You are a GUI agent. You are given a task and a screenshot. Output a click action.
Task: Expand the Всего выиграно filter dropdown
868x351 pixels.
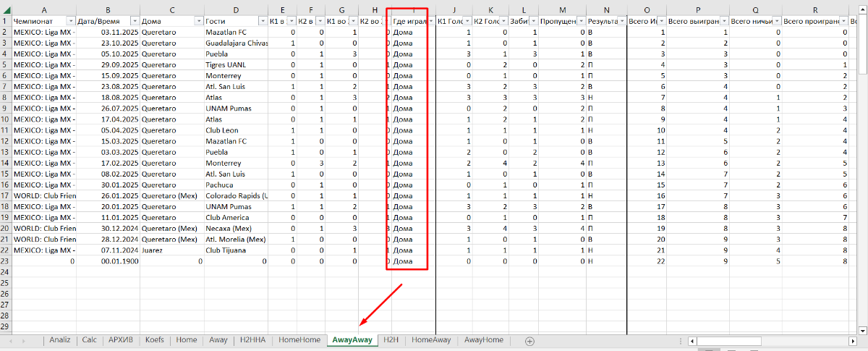723,22
